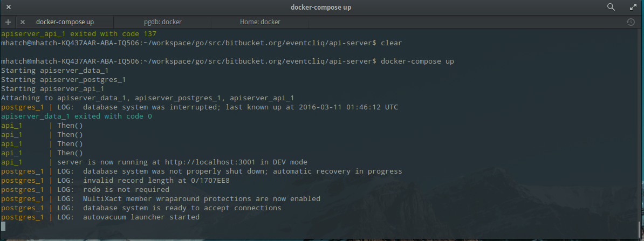Maximize the terminal window
Image resolution: width=644 pixels, height=241 pixels.
pos(634,7)
